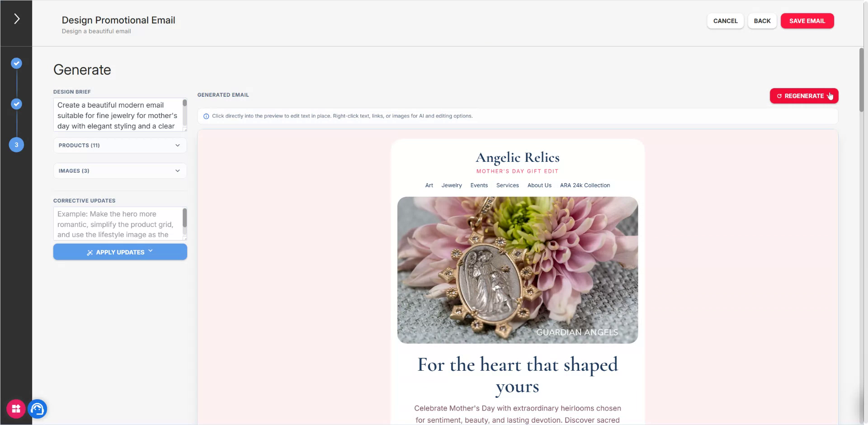The image size is (868, 425).
Task: Click the info icon in the preview hint bar
Action: tap(206, 116)
